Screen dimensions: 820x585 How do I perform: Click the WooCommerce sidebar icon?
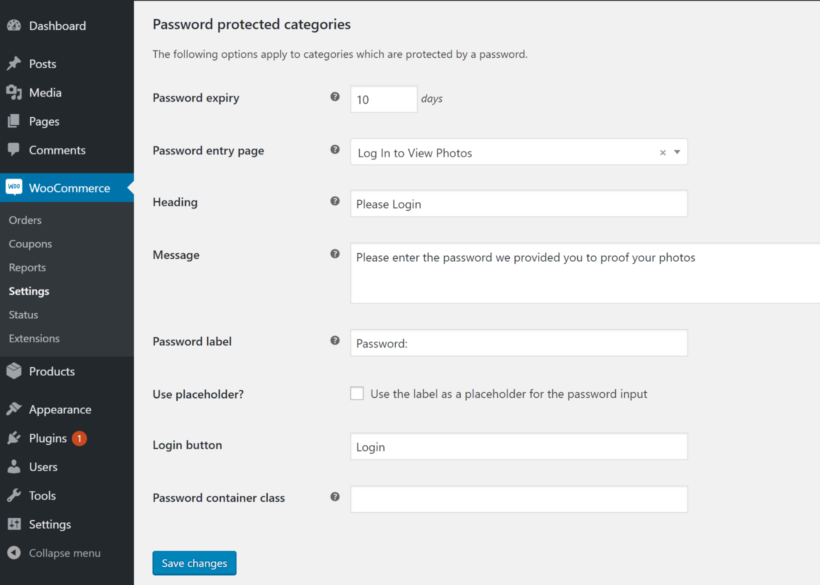pos(16,186)
